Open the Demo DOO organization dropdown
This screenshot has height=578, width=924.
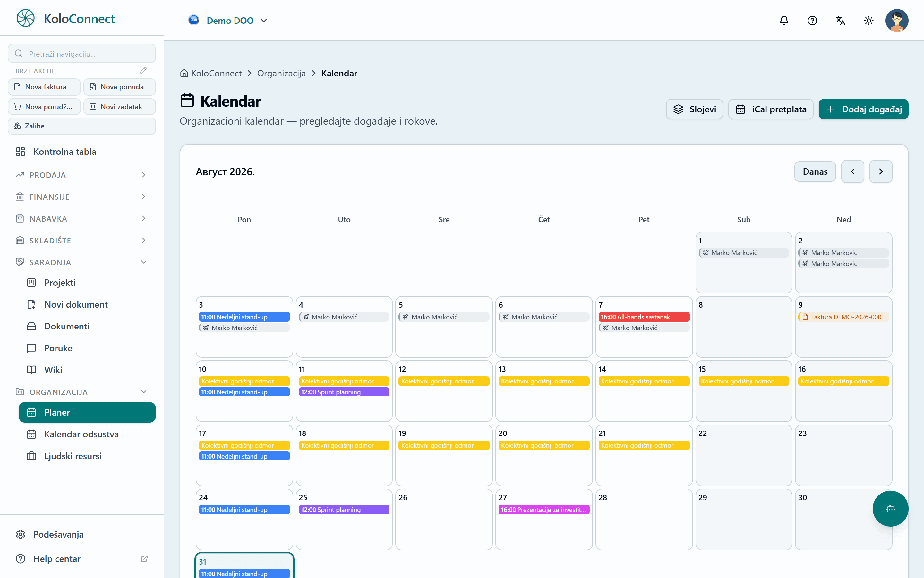click(x=228, y=21)
